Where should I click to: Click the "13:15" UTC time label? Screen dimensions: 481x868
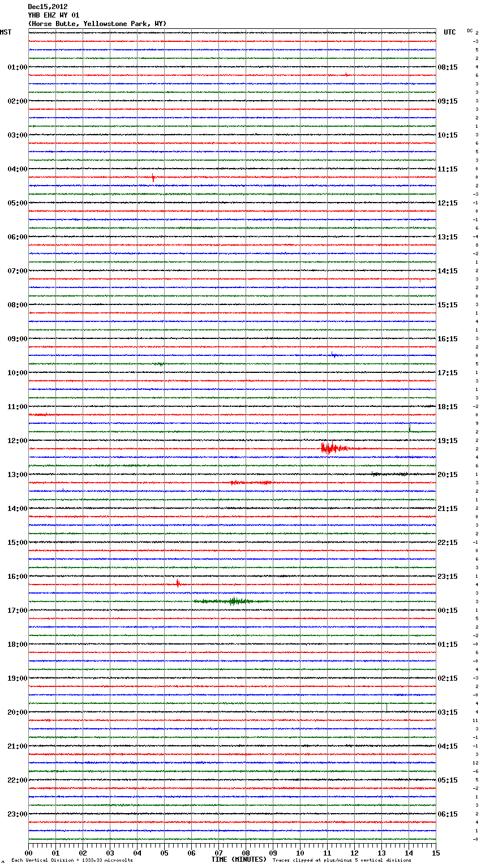point(448,237)
